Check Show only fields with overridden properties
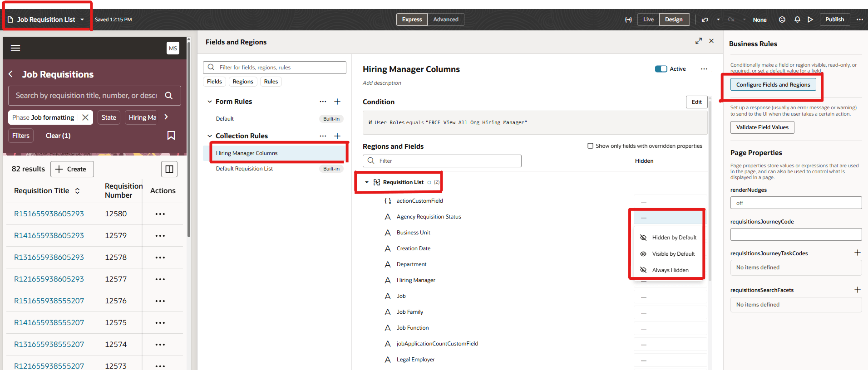 590,146
